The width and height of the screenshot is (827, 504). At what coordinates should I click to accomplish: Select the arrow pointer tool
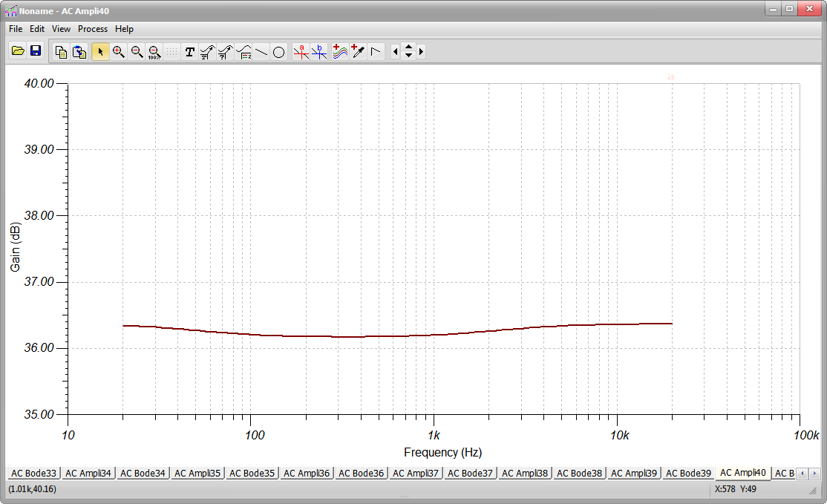tap(100, 52)
